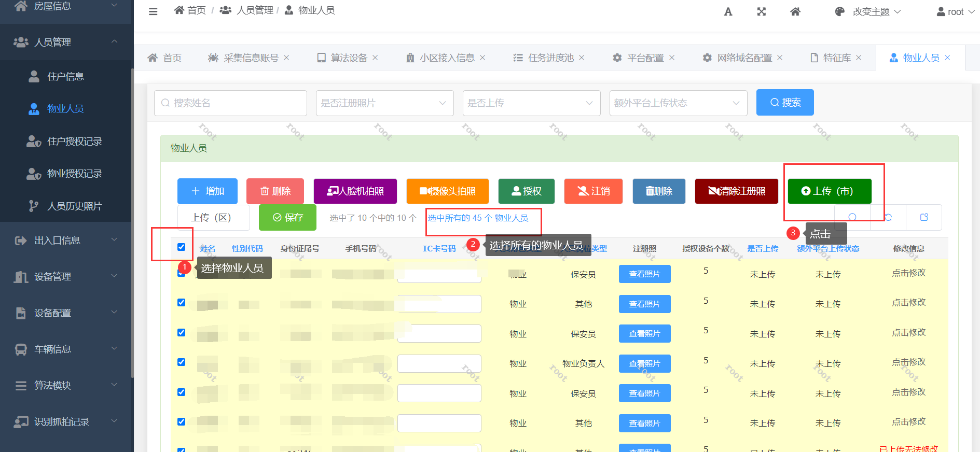980x452 pixels.
Task: Click the hamburger menu collapse icon
Action: pos(153,11)
